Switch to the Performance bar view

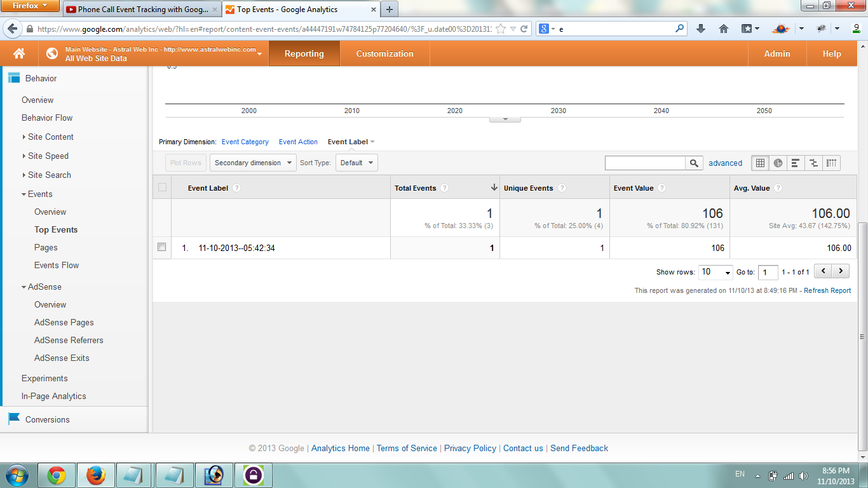(796, 163)
